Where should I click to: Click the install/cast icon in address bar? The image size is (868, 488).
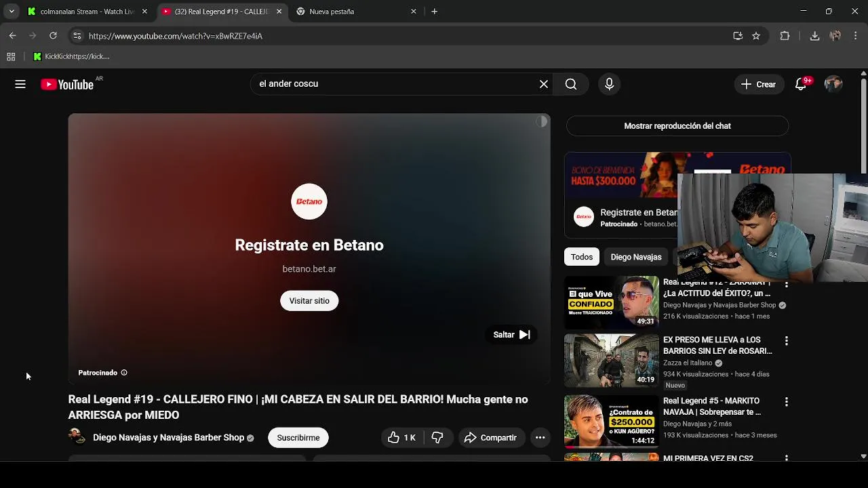pyautogui.click(x=738, y=36)
